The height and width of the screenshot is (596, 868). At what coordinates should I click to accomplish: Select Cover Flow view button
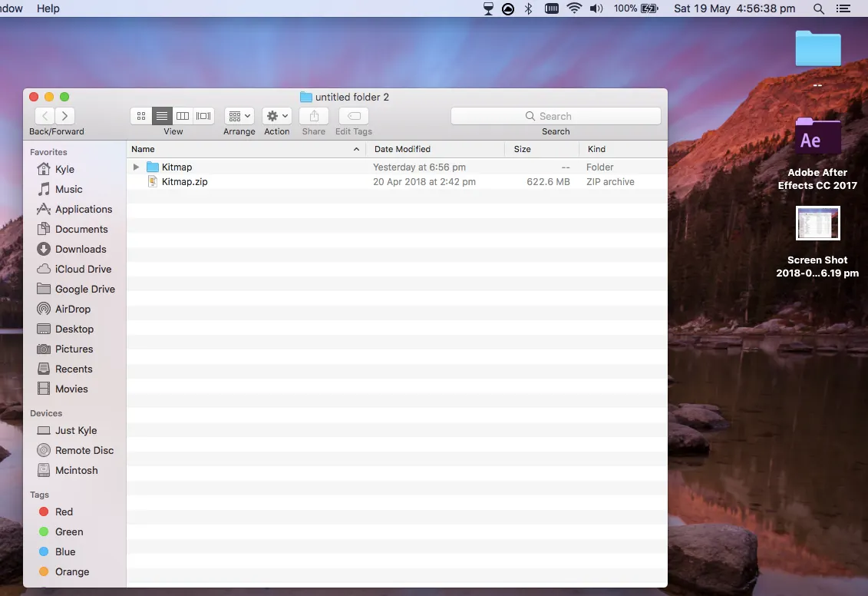click(x=203, y=116)
